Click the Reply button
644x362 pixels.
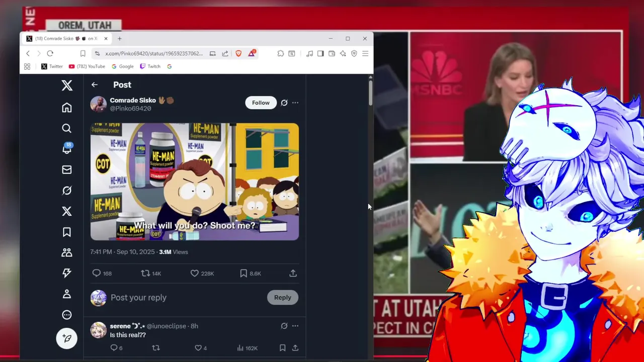(283, 298)
